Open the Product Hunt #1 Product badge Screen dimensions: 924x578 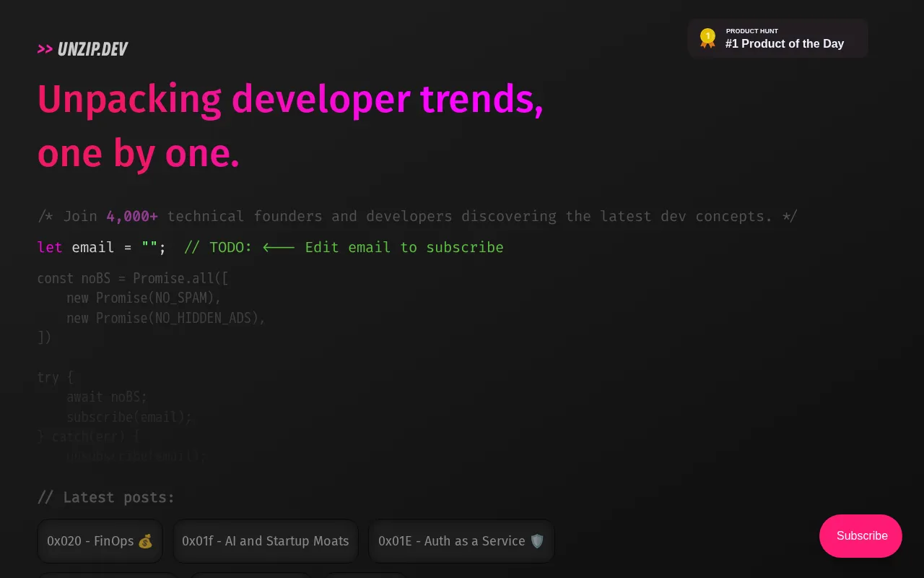(777, 38)
